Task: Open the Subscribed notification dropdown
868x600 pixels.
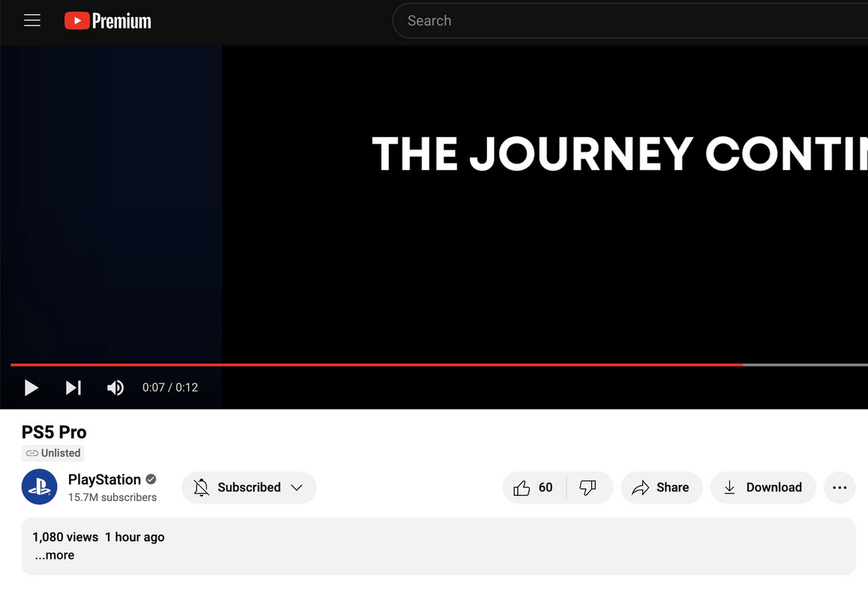Action: point(249,487)
